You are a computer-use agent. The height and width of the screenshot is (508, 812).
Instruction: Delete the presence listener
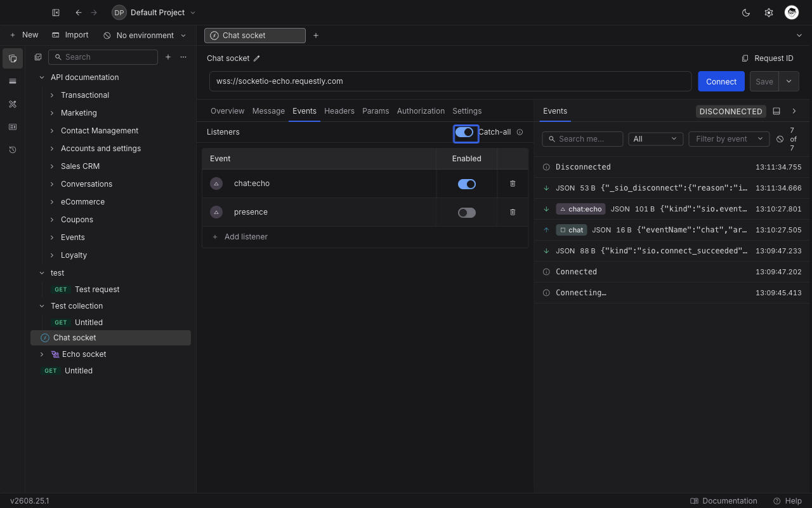[x=513, y=212]
